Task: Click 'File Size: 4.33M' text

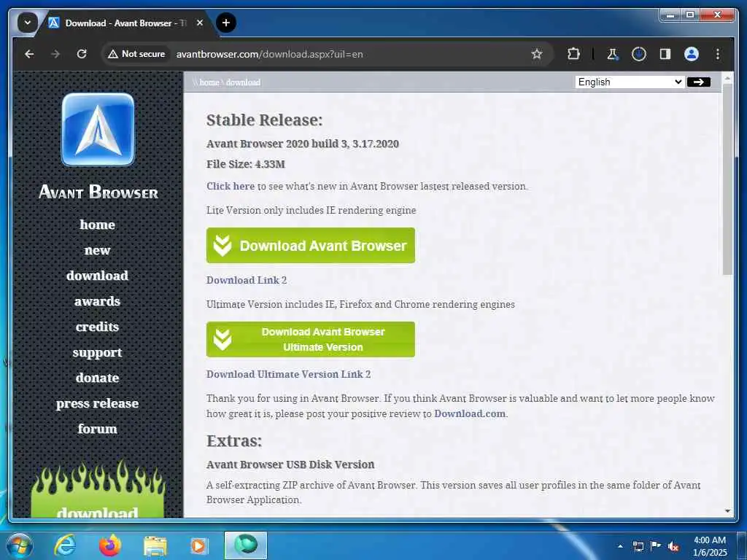Action: (x=246, y=164)
